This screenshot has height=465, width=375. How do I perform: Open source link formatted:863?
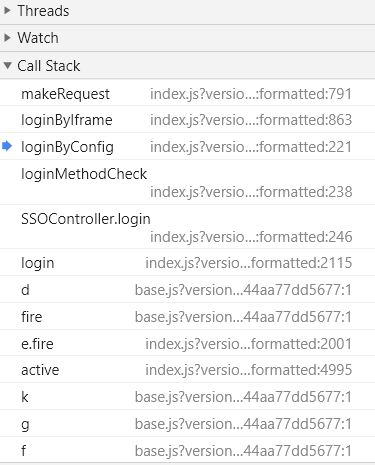[x=251, y=120]
